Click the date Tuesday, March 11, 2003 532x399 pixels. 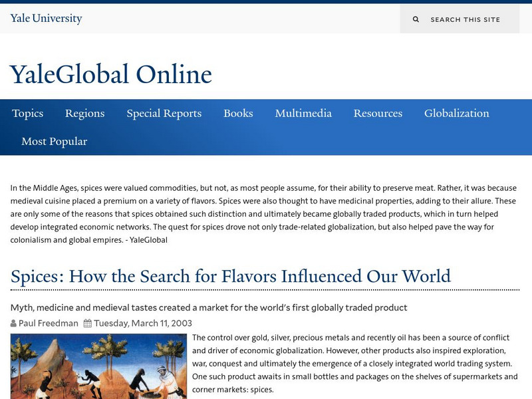click(x=143, y=323)
